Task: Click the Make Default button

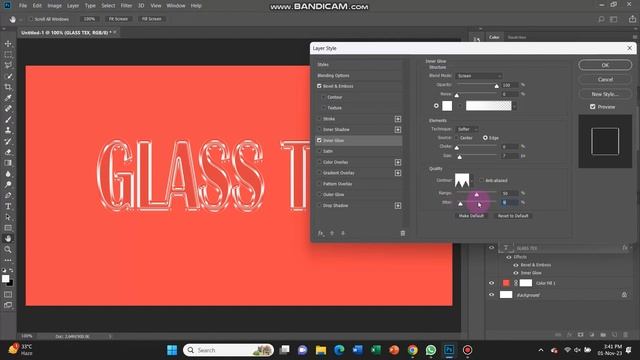Action: [x=471, y=216]
